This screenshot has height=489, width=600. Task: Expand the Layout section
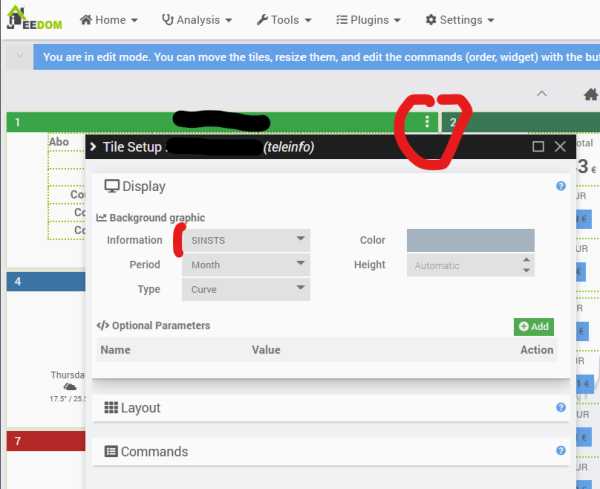[x=140, y=408]
